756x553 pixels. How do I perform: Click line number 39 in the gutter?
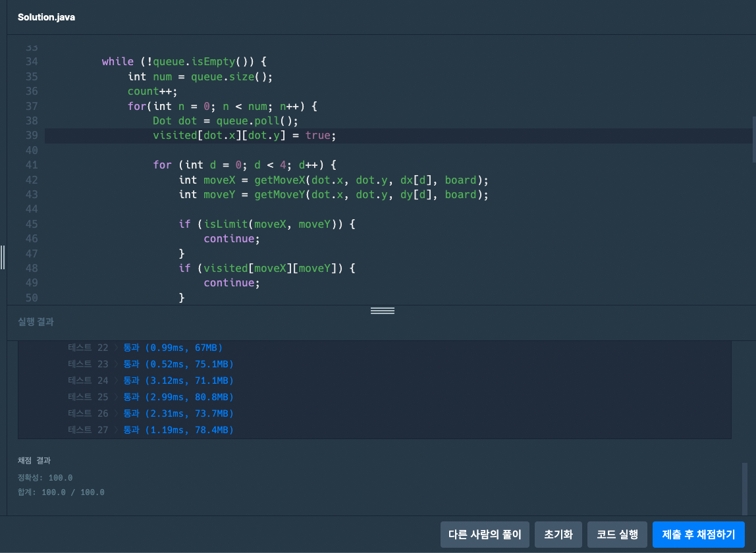(x=32, y=136)
